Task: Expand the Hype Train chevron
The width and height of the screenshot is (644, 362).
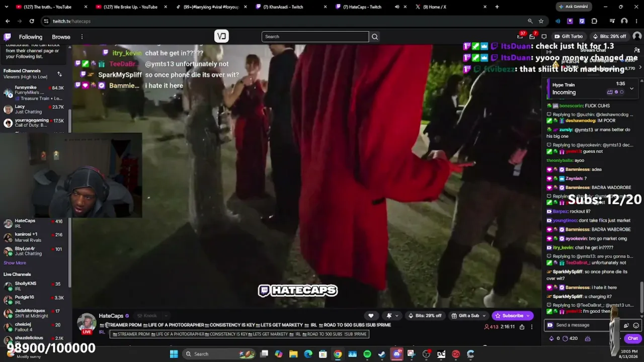Action: pos(631,88)
